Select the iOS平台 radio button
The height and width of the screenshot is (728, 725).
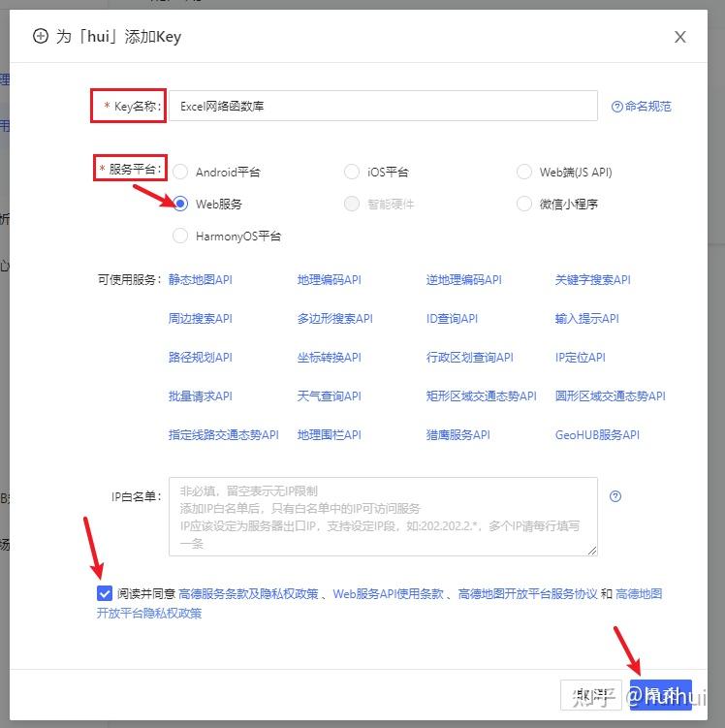(352, 172)
